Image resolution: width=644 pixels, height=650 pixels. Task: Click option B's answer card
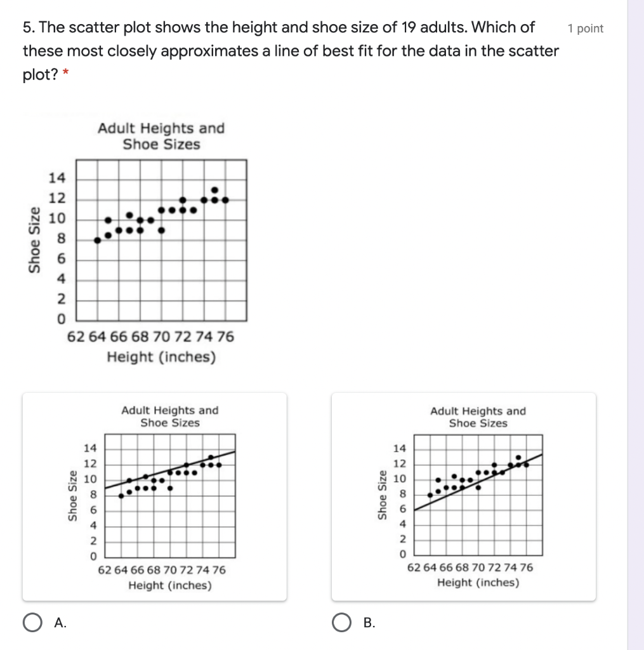(x=463, y=495)
